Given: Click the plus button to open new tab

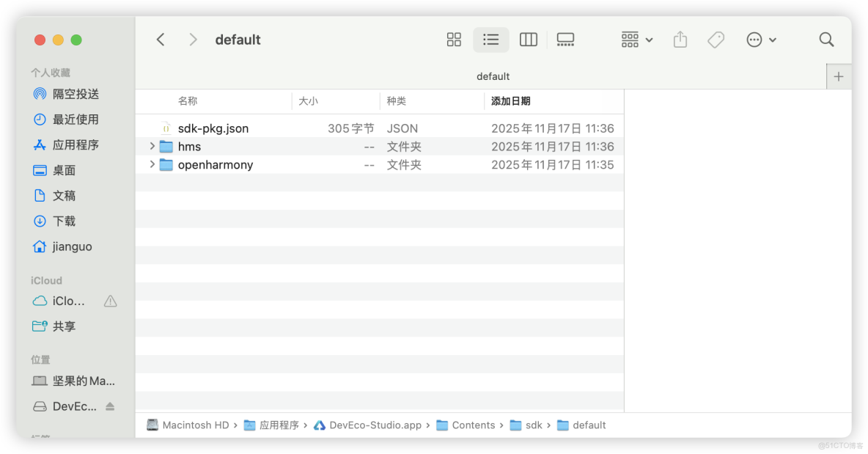Looking at the screenshot, I should [838, 76].
